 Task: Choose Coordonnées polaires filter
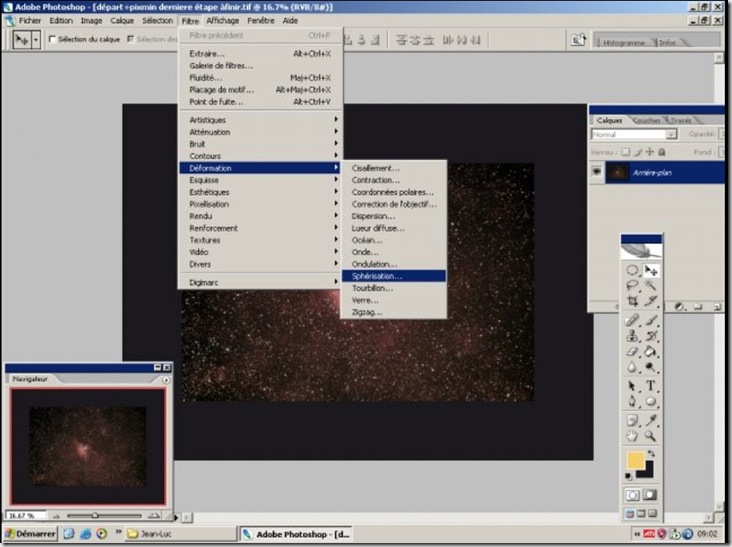coord(394,192)
